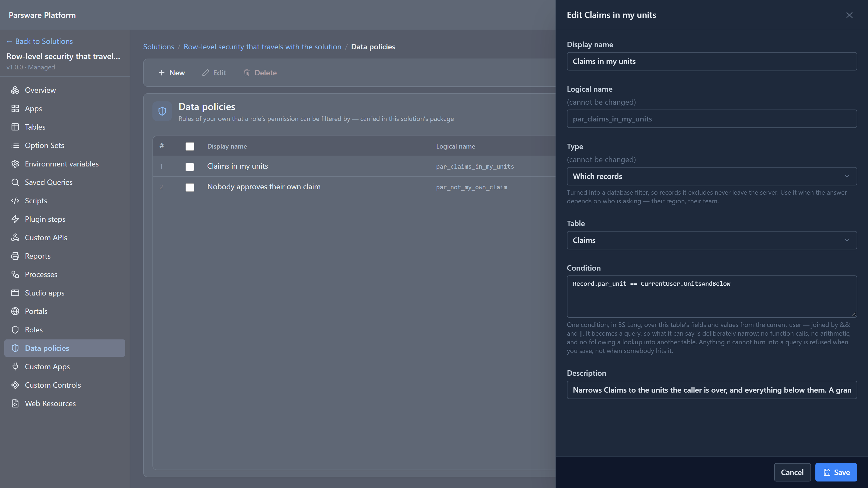Click the Delete toolbar button
The width and height of the screenshot is (868, 488).
point(260,73)
